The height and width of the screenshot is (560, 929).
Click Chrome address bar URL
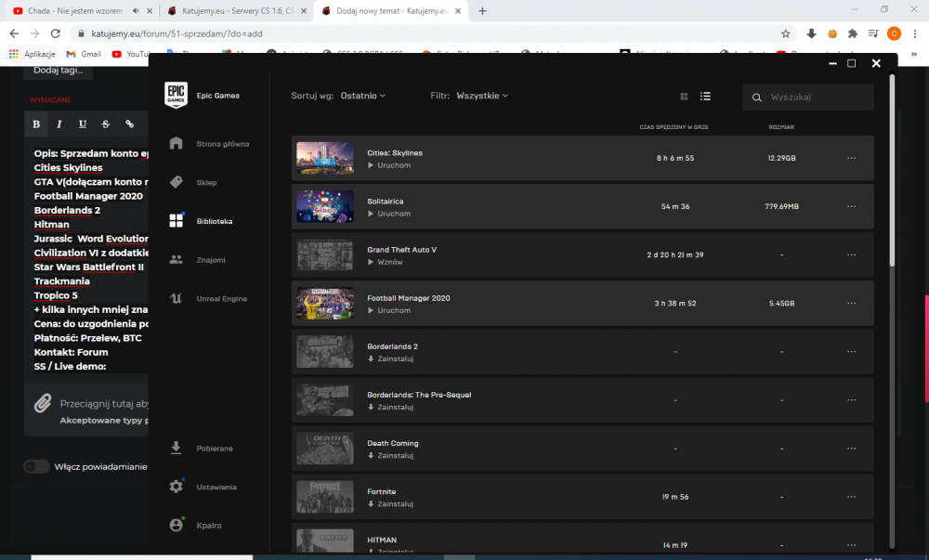(x=177, y=33)
